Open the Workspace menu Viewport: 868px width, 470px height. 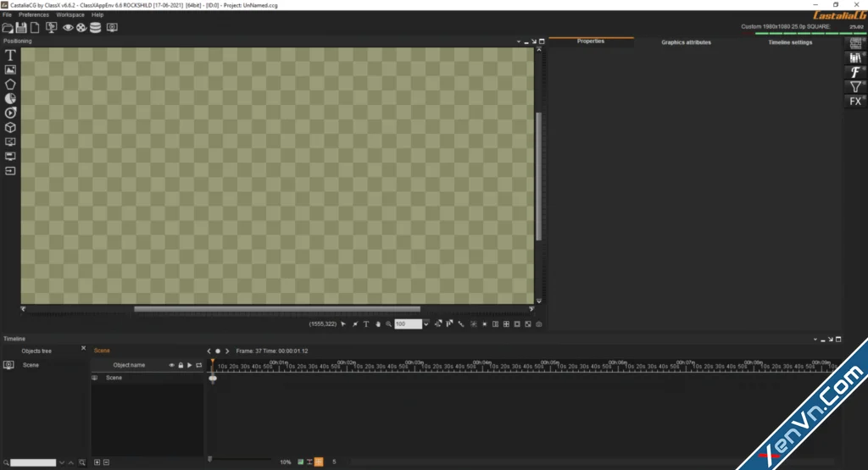tap(70, 15)
